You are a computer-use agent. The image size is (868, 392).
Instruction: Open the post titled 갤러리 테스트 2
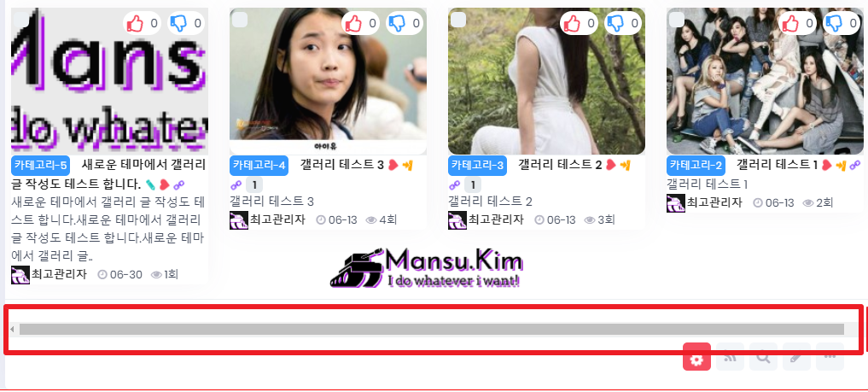[x=560, y=165]
